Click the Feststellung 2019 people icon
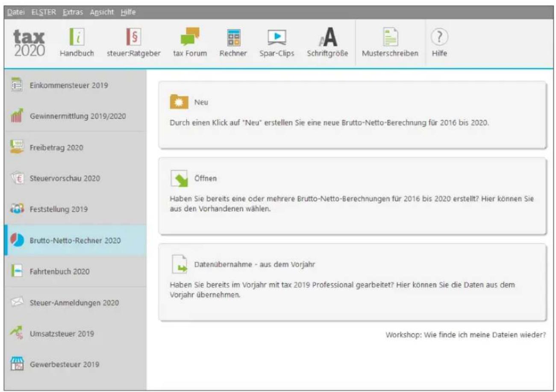Screen dimensions: 556x392 16,209
